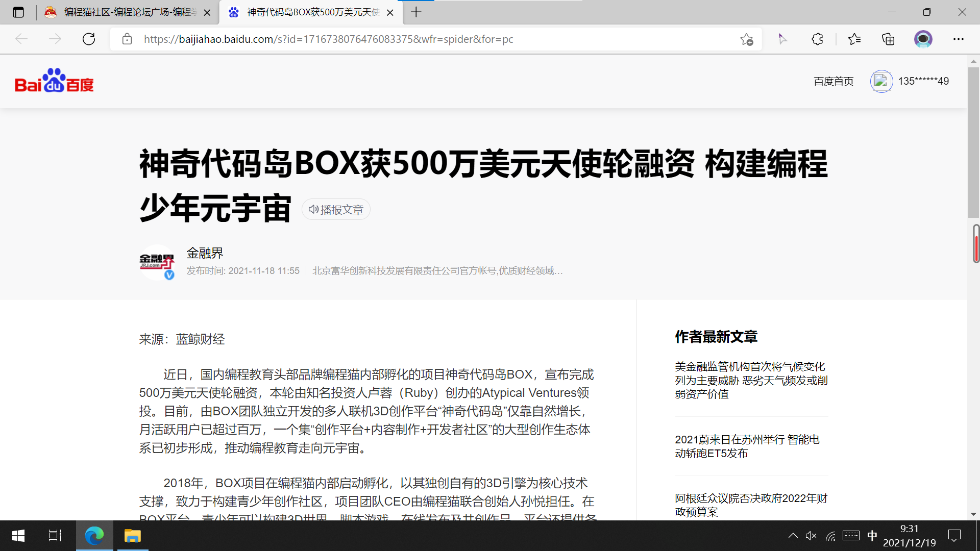View site information lock icon
980x551 pixels.
click(127, 39)
